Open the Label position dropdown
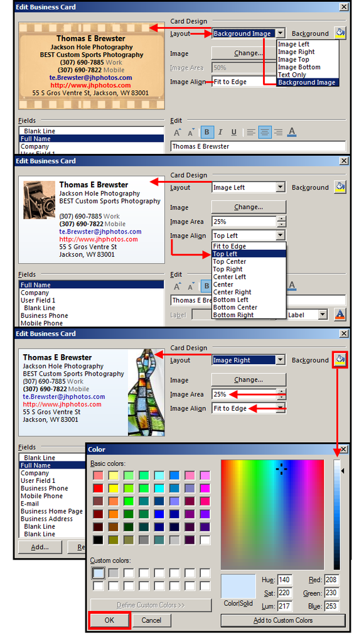This screenshot has height=638, width=364. pyautogui.click(x=323, y=315)
